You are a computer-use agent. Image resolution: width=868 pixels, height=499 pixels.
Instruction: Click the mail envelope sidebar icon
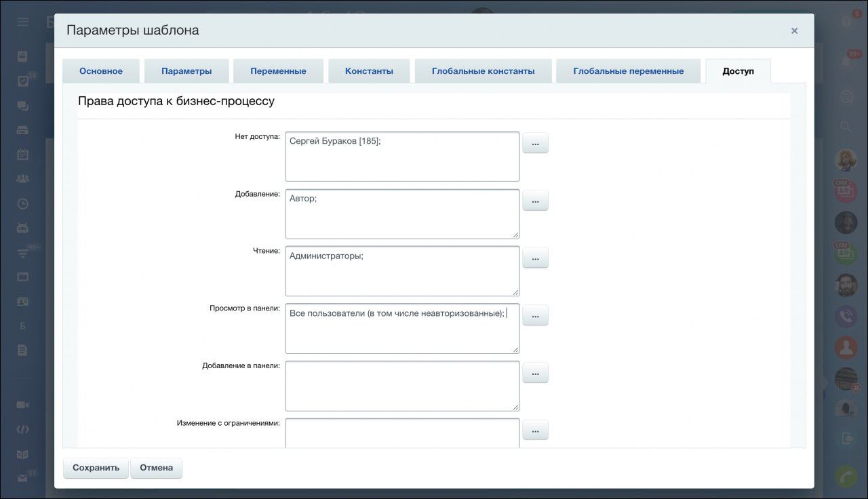point(23,478)
